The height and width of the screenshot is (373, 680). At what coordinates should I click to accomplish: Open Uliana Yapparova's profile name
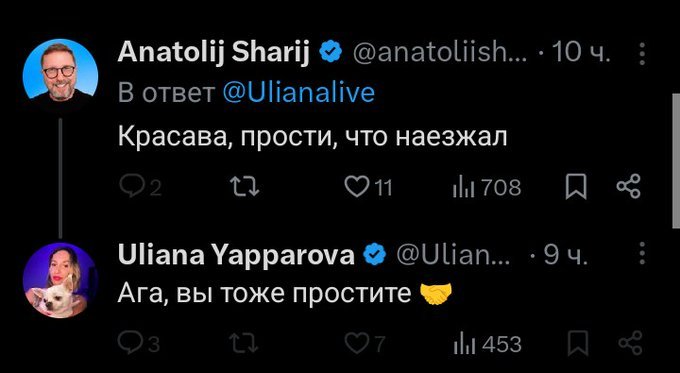tap(236, 255)
